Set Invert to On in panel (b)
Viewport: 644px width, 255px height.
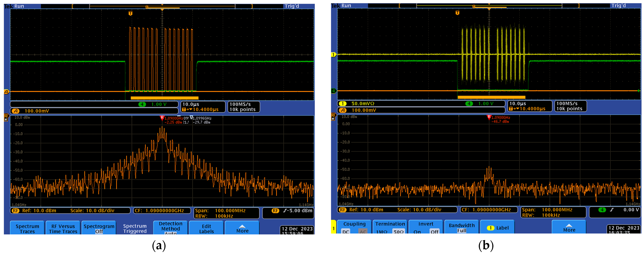click(417, 231)
